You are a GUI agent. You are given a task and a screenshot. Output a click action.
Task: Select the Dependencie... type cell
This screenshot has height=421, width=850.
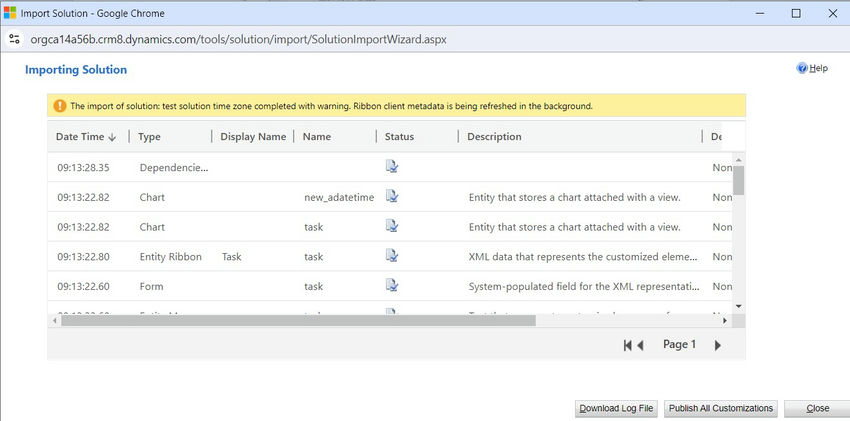173,167
